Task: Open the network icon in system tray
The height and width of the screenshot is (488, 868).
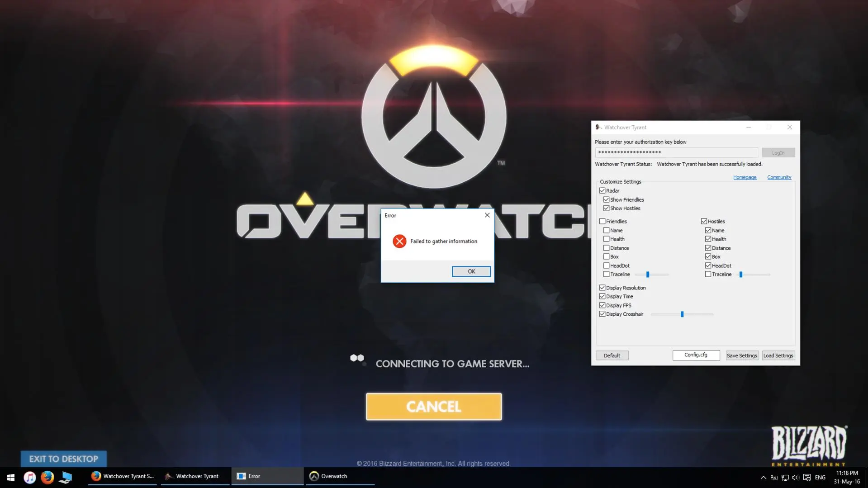Action: coord(785,478)
